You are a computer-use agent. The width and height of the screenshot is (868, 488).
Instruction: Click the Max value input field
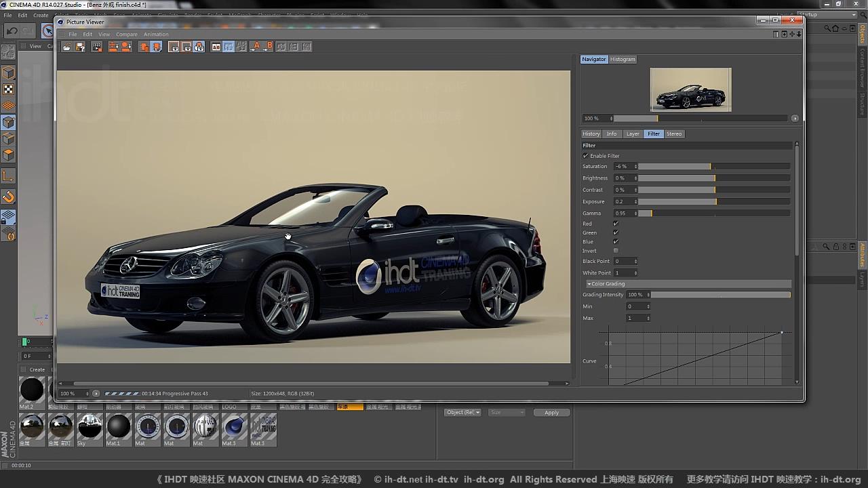638,318
